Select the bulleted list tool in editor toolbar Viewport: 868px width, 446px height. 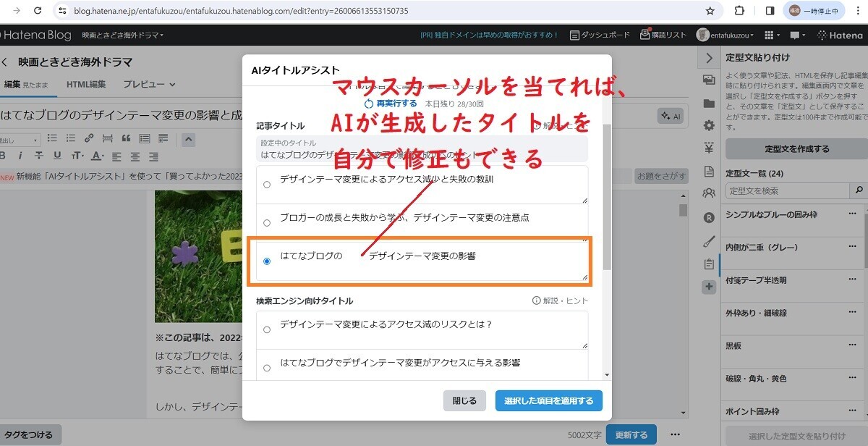coord(51,138)
